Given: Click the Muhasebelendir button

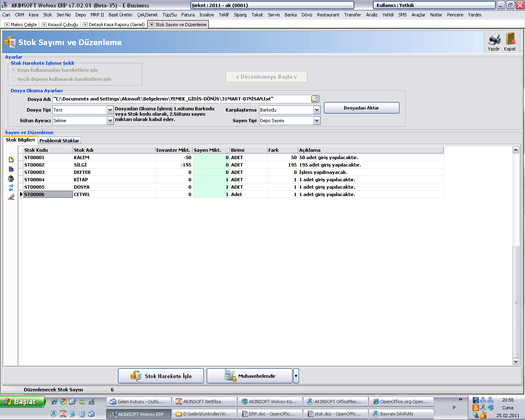Looking at the screenshot, I should pos(249,376).
